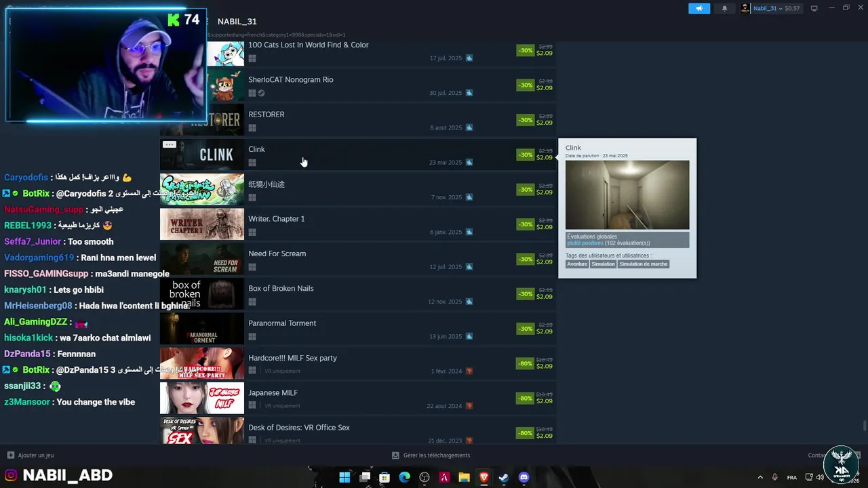
Task: Click review thumbs-up icon on RESTORER row
Action: click(x=469, y=127)
